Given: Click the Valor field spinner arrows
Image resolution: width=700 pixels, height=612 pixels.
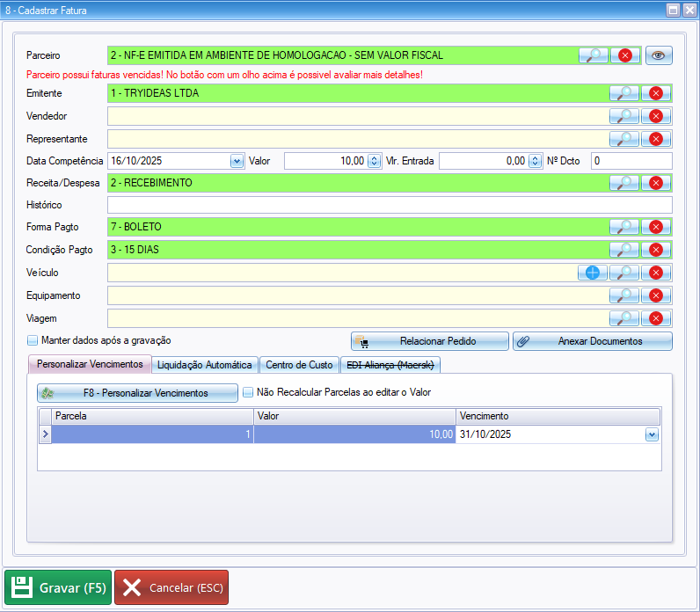Looking at the screenshot, I should point(374,161).
